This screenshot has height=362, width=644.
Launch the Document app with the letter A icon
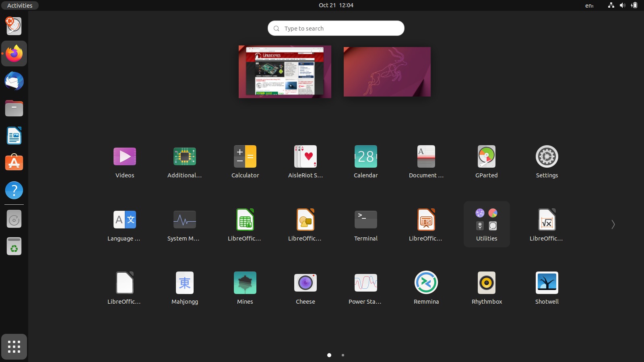click(x=426, y=162)
